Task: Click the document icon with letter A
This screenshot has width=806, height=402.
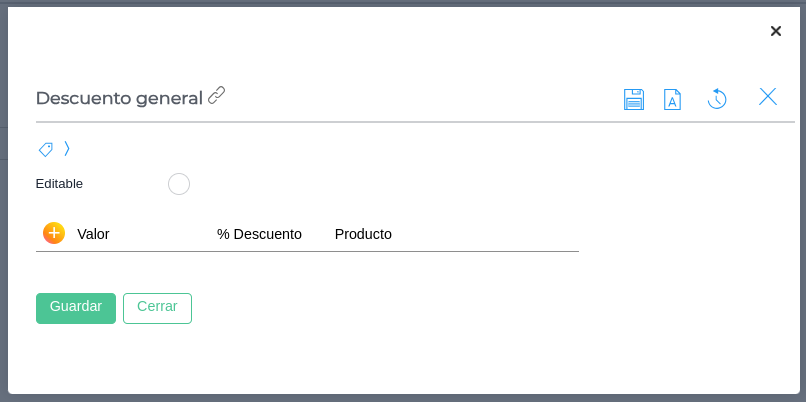Action: (x=673, y=99)
